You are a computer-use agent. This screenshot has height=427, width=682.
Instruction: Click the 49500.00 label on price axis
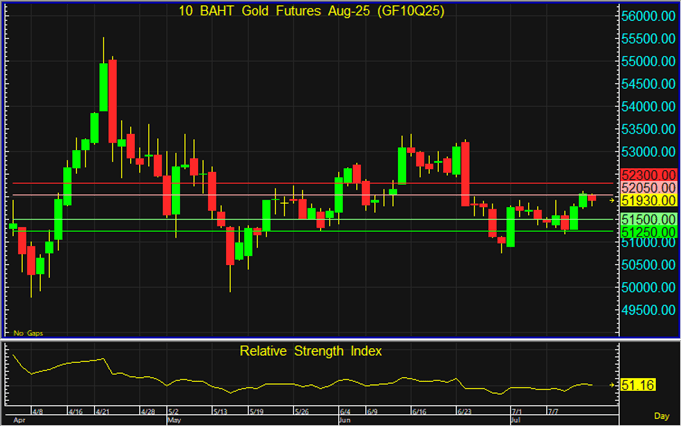tap(647, 310)
